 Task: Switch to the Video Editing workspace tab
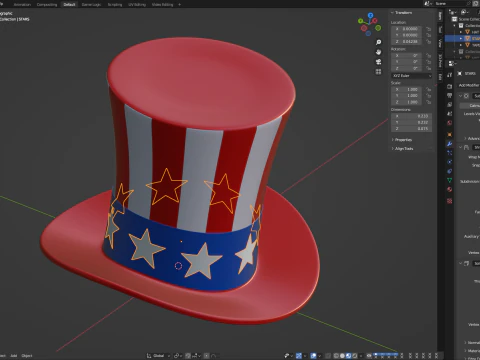coord(162,5)
